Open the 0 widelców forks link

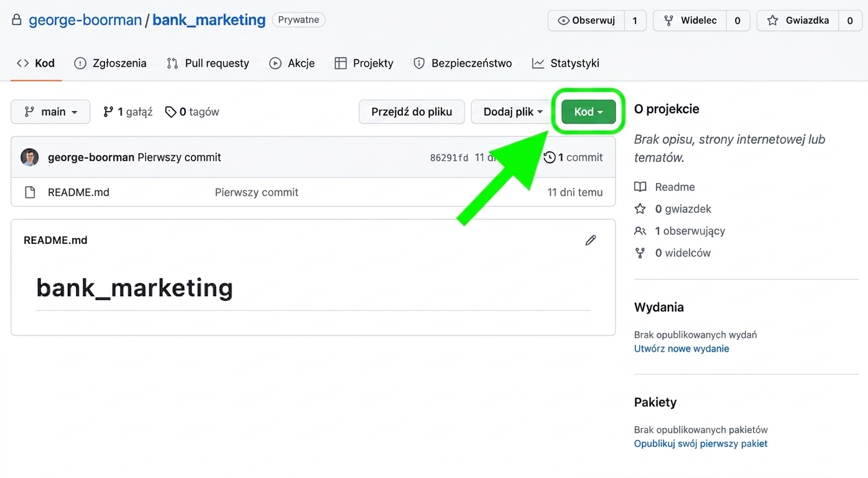click(x=672, y=253)
